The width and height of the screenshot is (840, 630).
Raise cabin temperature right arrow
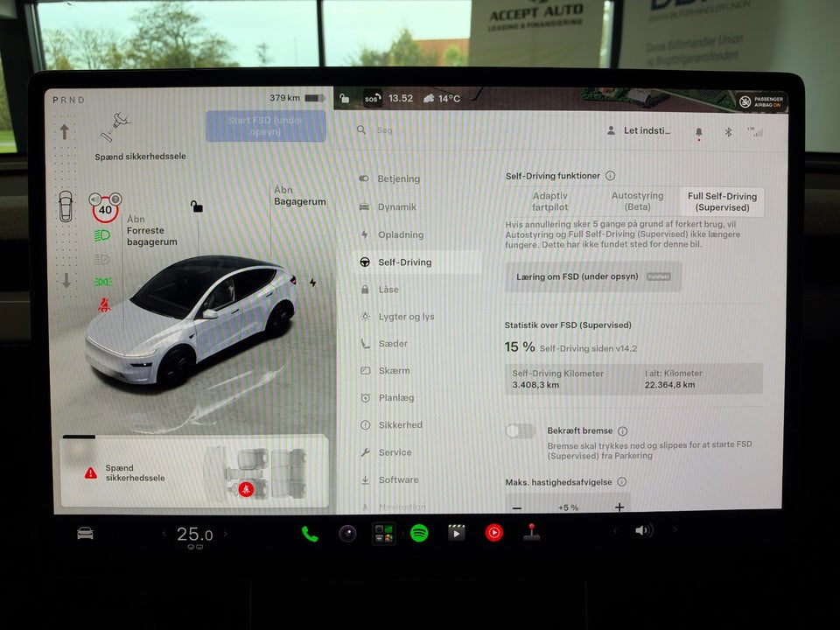tap(225, 534)
